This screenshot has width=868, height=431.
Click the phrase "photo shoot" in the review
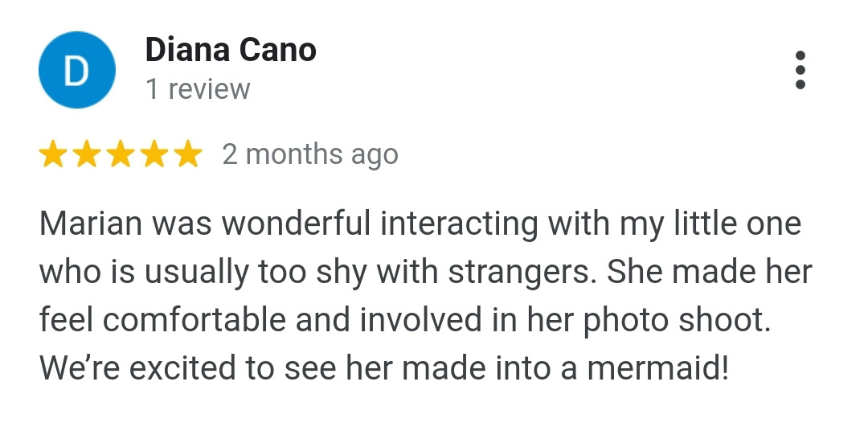677,322
